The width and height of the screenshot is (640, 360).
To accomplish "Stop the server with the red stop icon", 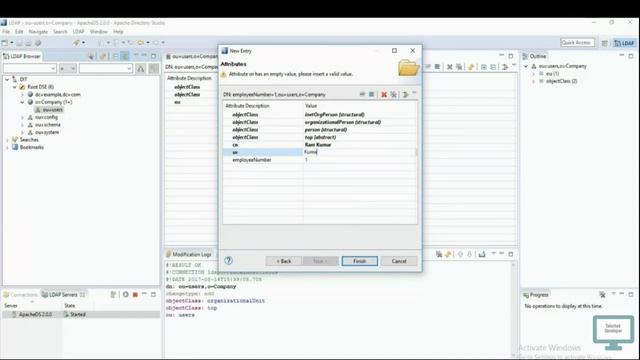I will pyautogui.click(x=135, y=295).
